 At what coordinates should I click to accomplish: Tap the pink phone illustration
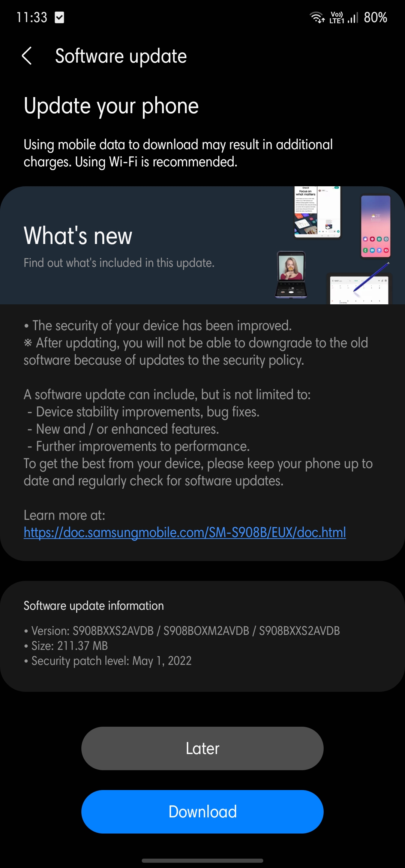[376, 226]
